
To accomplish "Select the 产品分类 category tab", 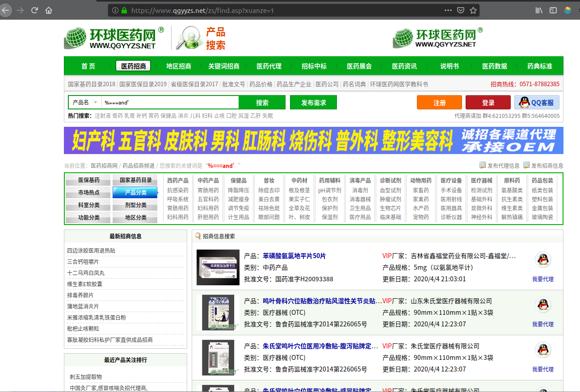I will (135, 193).
